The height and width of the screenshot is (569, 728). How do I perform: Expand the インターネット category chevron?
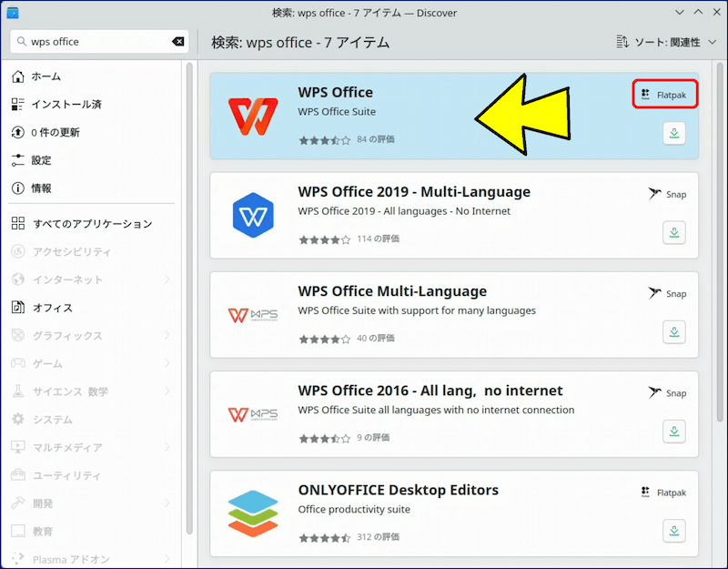pyautogui.click(x=167, y=279)
